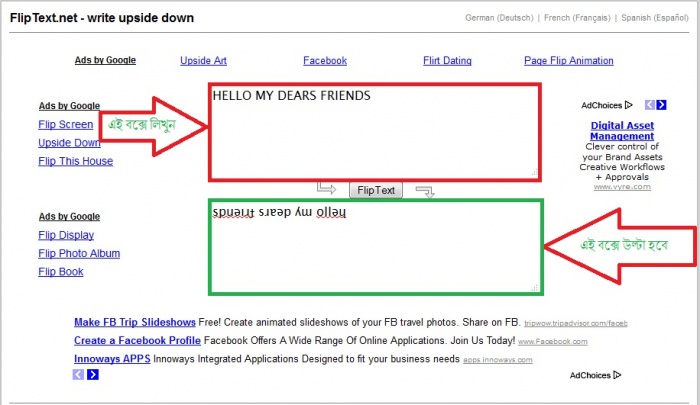Open the Flip This House link
Screen dimensions: 700x405
coord(75,161)
